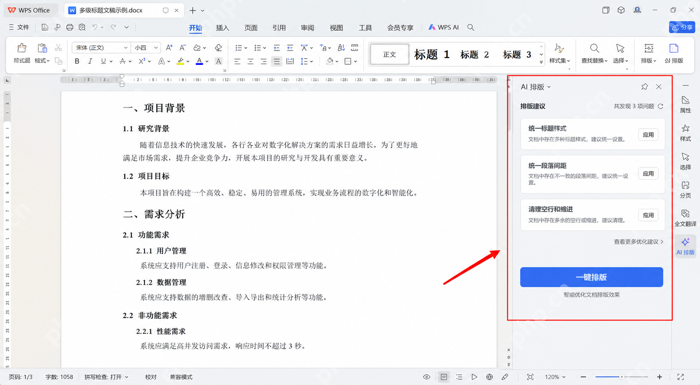Toggle bold formatting
Viewport: 700px width, 385px height.
77,61
